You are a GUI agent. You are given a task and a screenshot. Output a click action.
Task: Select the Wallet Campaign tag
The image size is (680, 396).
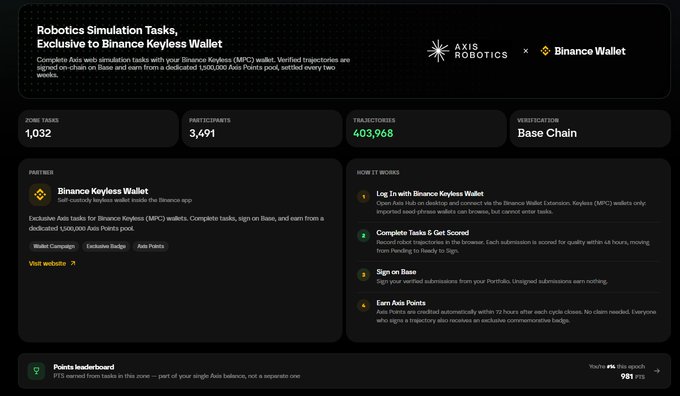coord(54,246)
